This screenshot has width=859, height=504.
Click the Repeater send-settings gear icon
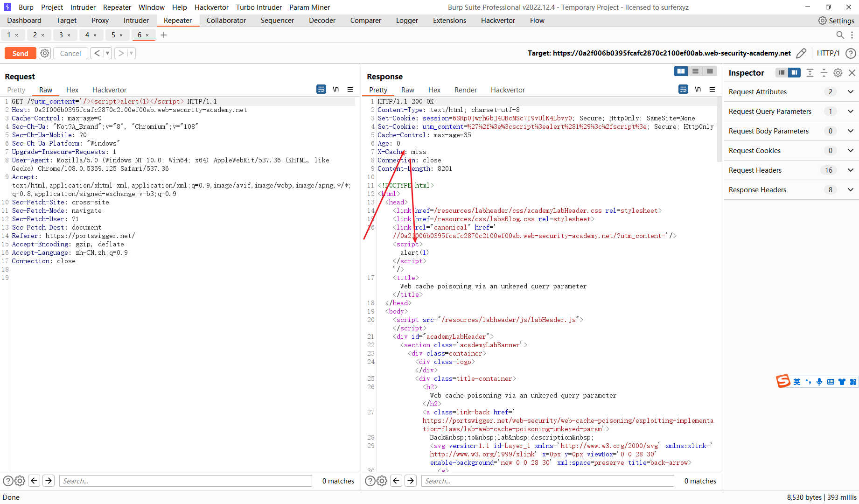coord(45,53)
